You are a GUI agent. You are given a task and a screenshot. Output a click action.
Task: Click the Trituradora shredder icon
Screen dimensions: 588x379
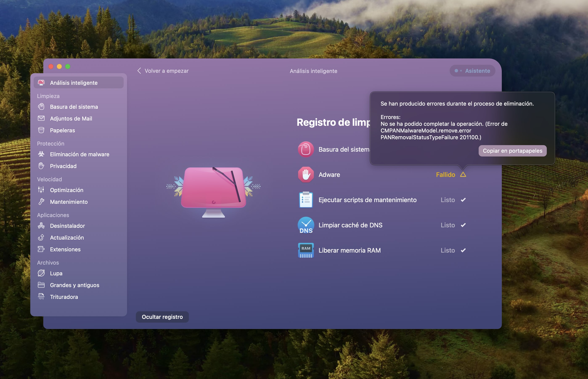click(41, 297)
